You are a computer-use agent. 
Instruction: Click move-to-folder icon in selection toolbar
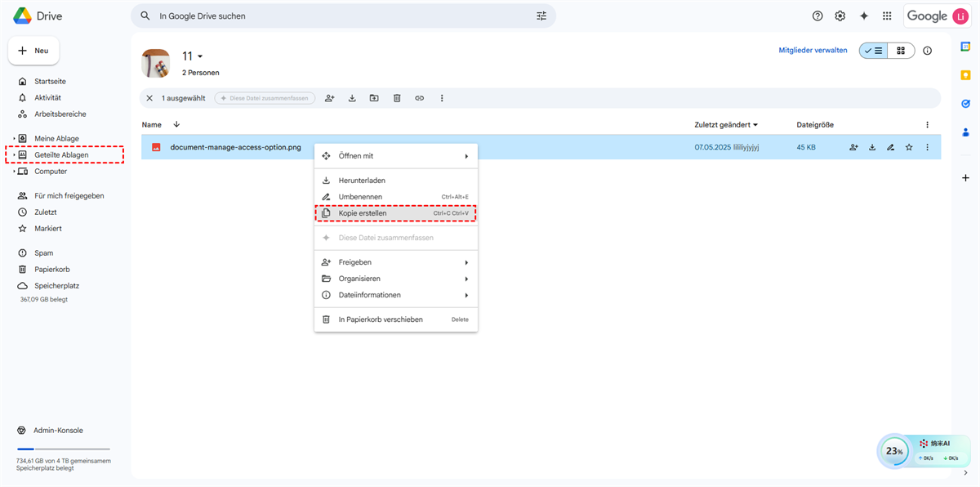click(374, 98)
